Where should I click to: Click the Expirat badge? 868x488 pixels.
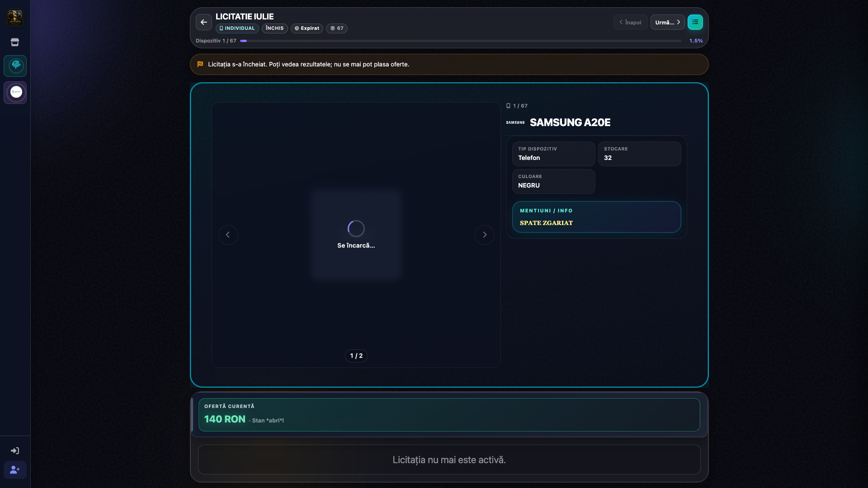pyautogui.click(x=307, y=28)
